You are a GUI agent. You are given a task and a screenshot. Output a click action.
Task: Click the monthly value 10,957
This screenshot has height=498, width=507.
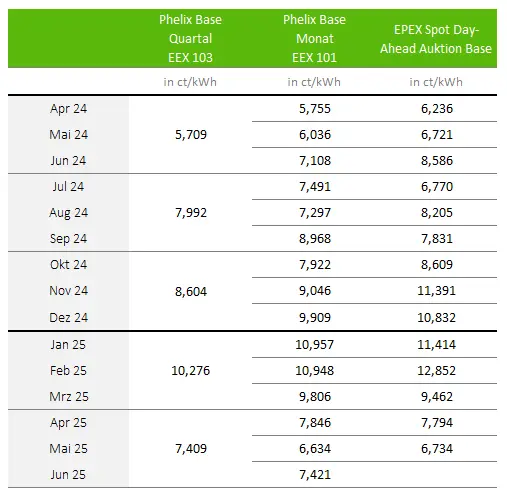click(315, 344)
